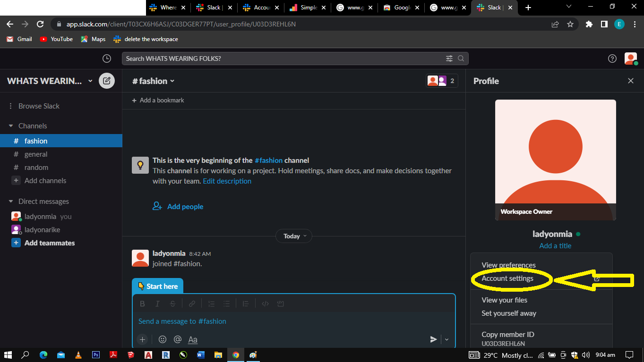Insert a code block in the composer
Viewport: 644px width, 362px height.
click(x=280, y=304)
